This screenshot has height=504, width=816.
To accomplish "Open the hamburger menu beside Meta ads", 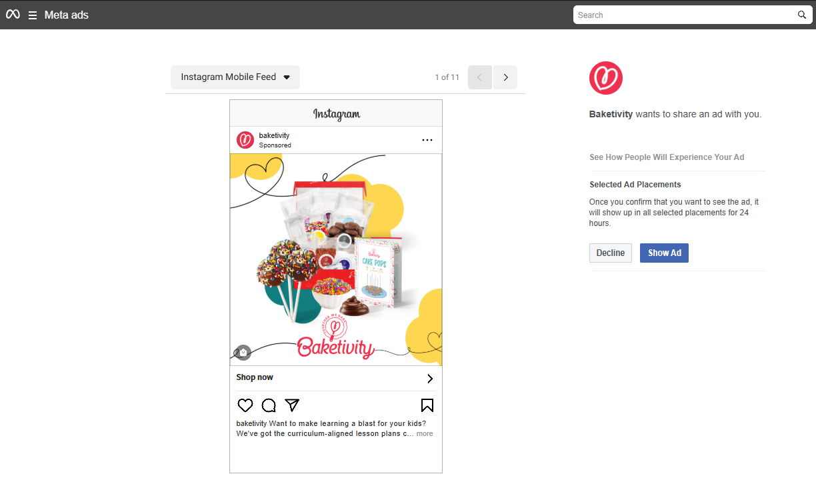I will pos(32,15).
